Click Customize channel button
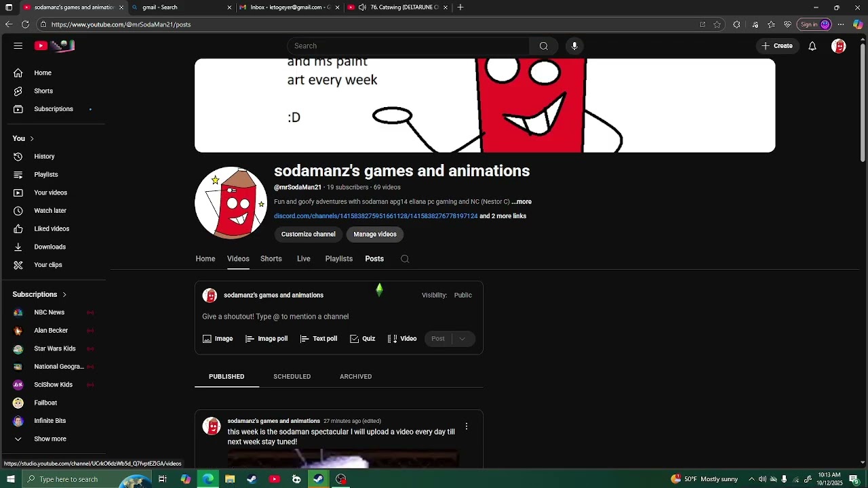This screenshot has height=488, width=868. (x=309, y=235)
